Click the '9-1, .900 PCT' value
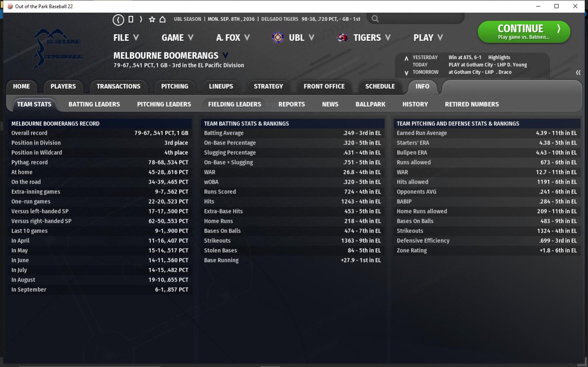Viewport: 588px width, 367px height. pyautogui.click(x=172, y=231)
